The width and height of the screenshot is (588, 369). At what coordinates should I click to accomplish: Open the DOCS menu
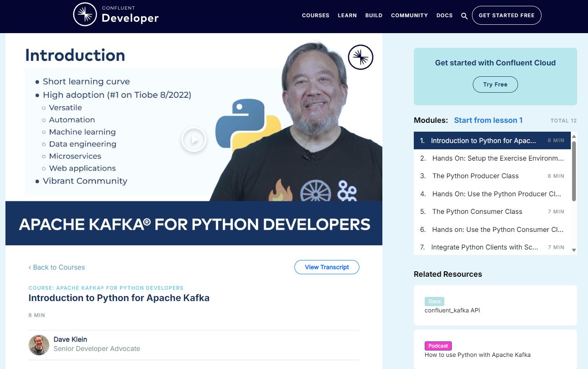[444, 16]
